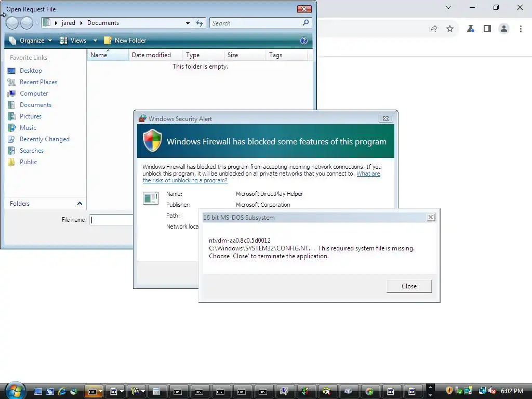Sort by Tags column
The image size is (532, 399).
(287, 55)
